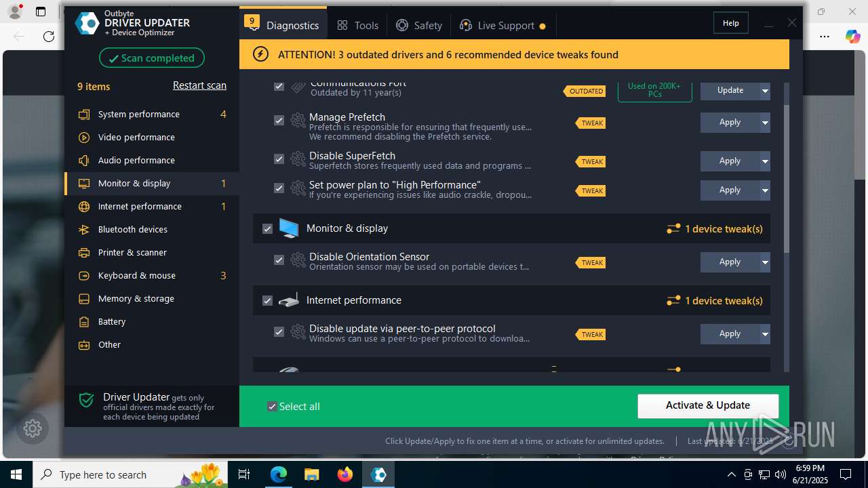
Task: Open the dropdown arrow for power plan Apply
Action: pos(765,190)
